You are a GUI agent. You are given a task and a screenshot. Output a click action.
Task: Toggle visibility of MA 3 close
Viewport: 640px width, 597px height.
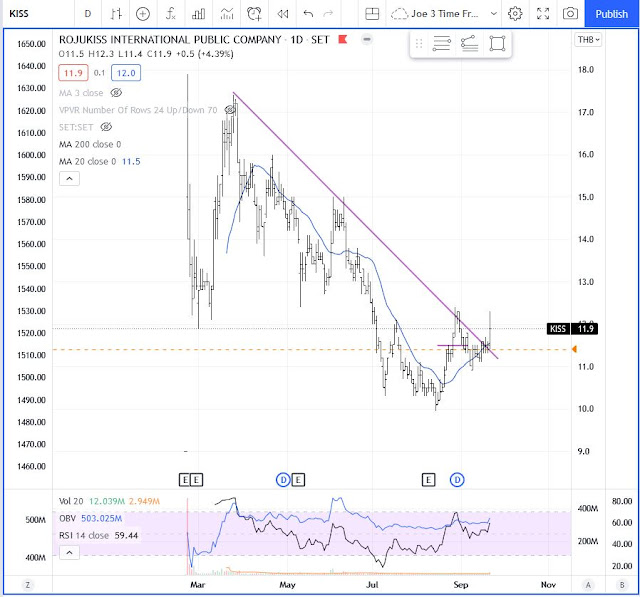tap(116, 93)
